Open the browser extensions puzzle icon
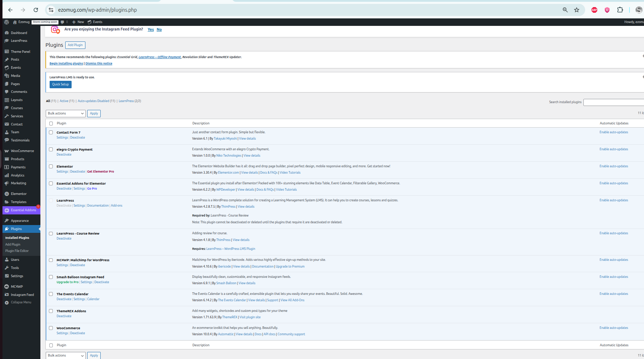Screen dimensions: 644x359 pyautogui.click(x=620, y=10)
